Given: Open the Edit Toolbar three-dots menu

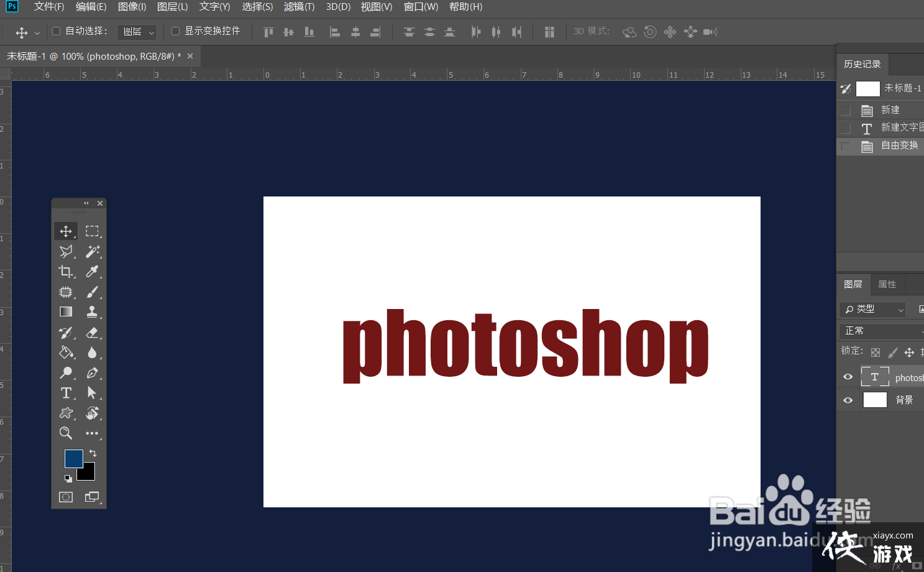Looking at the screenshot, I should 92,433.
